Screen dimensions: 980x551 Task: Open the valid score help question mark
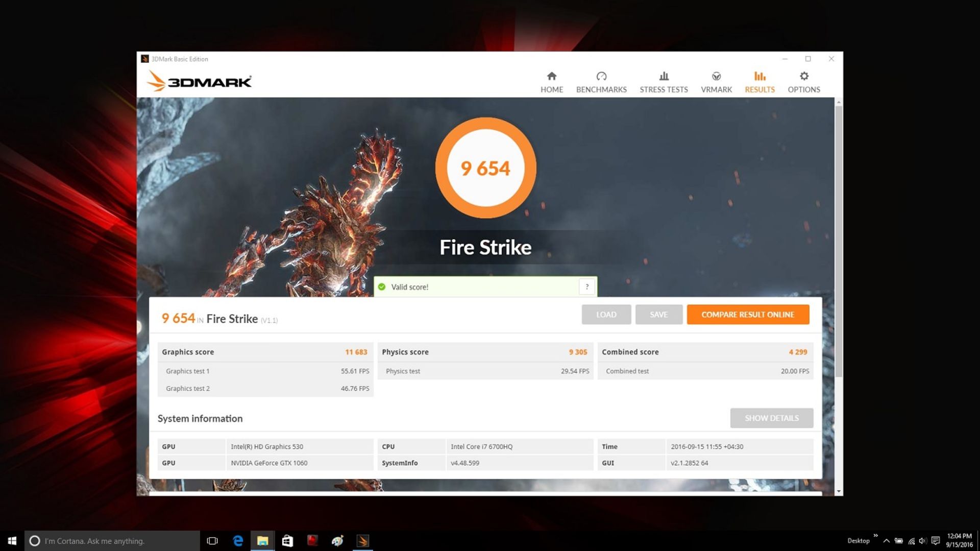click(587, 287)
